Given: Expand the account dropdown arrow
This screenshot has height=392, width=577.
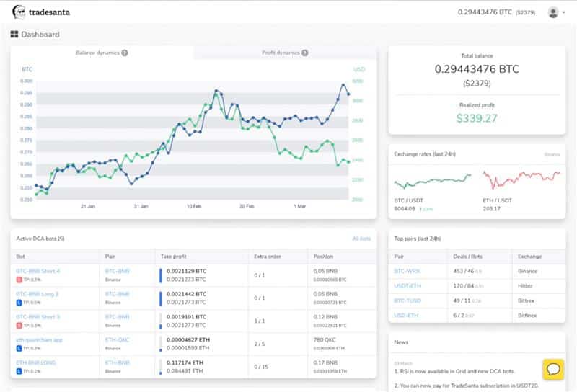Looking at the screenshot, I should pyautogui.click(x=564, y=12).
